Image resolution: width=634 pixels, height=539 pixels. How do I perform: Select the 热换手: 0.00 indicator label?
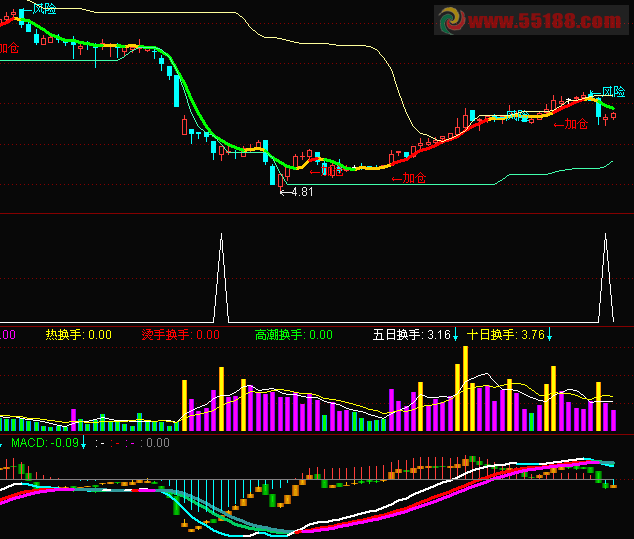click(78, 335)
